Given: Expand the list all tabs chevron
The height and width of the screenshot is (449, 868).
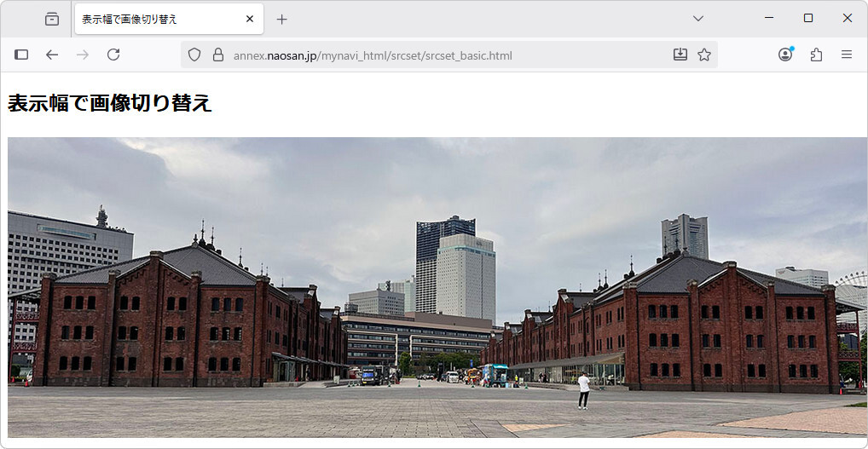Looking at the screenshot, I should [x=698, y=19].
